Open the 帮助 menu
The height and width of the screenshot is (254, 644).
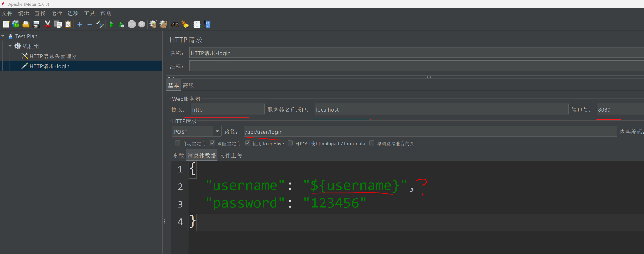(106, 13)
